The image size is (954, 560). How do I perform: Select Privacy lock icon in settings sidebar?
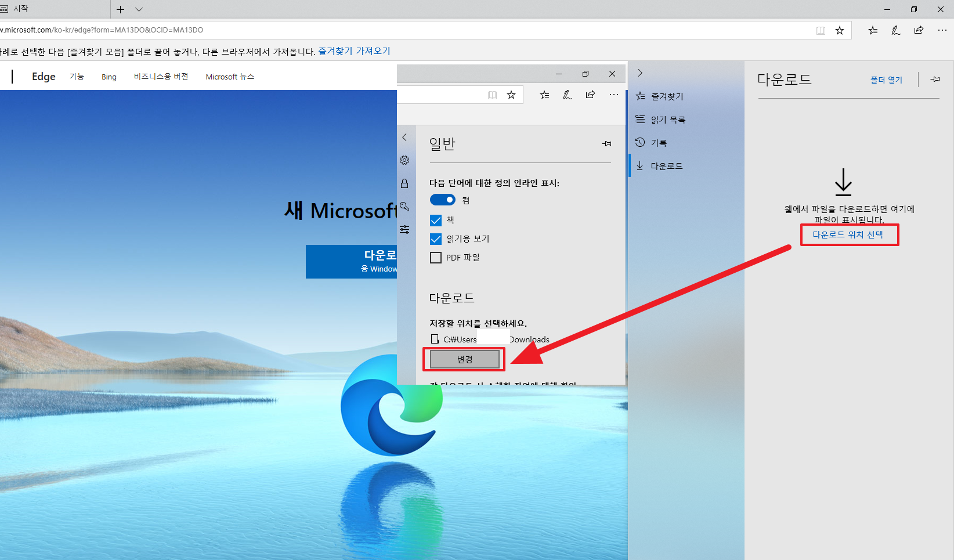click(x=404, y=183)
